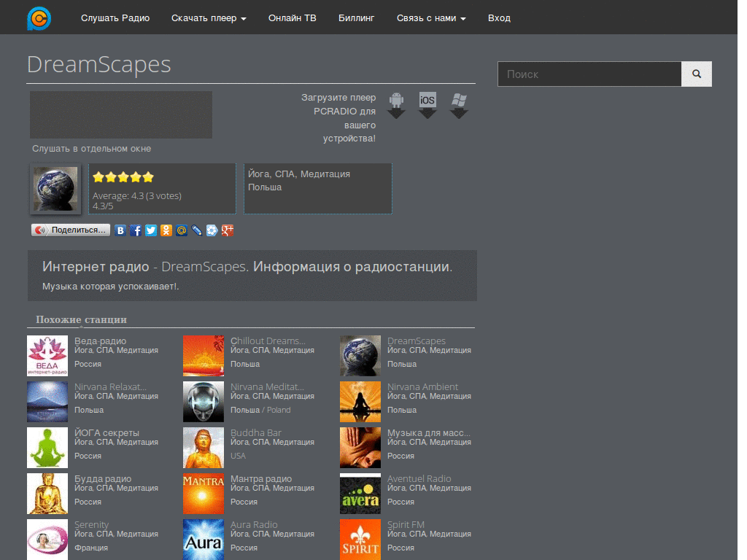Click the Польша text in info box
Image resolution: width=747 pixels, height=560 pixels.
point(265,187)
